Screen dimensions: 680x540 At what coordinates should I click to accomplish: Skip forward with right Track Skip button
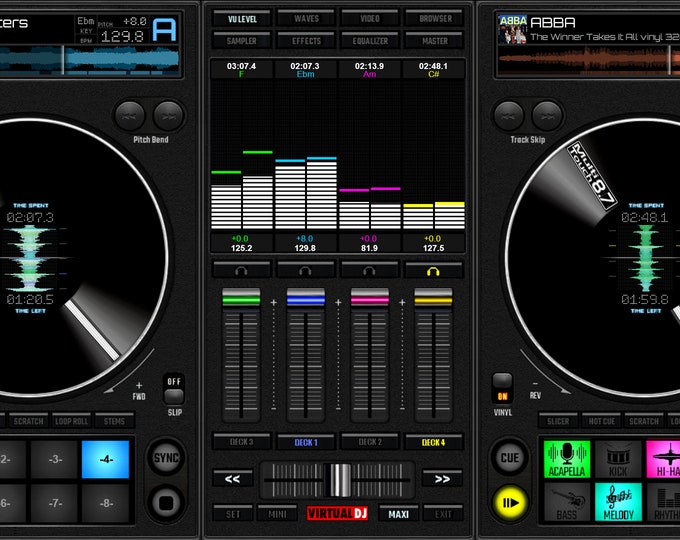(547, 116)
